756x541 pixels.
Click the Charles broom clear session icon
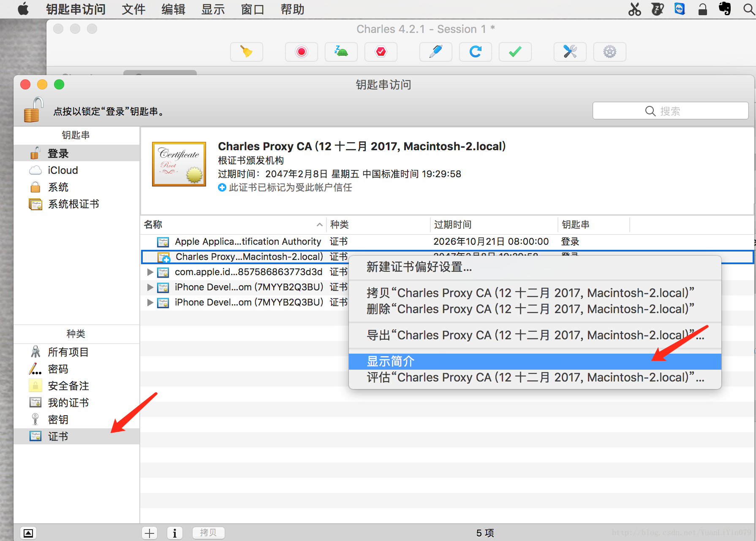[247, 52]
